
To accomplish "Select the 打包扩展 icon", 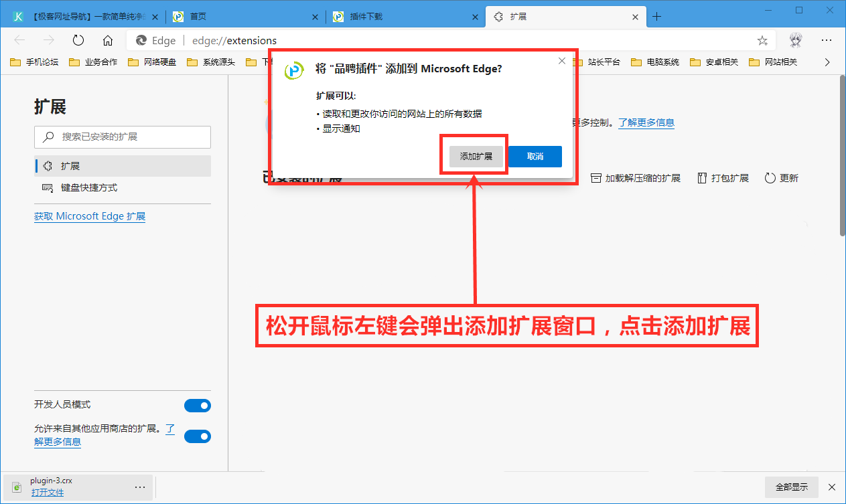I will pos(701,177).
